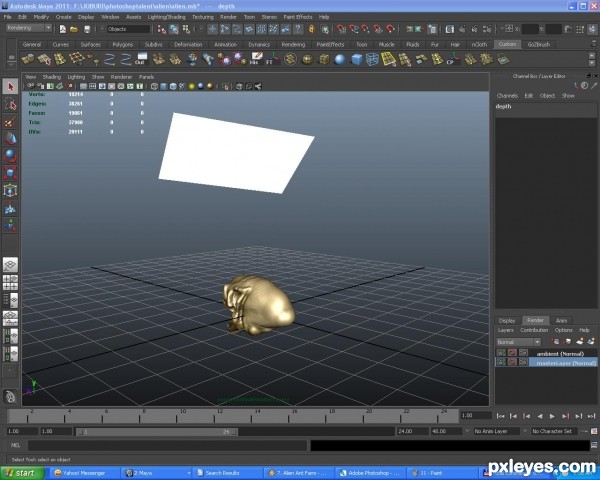Open the No Character Set dropdown

555,431
